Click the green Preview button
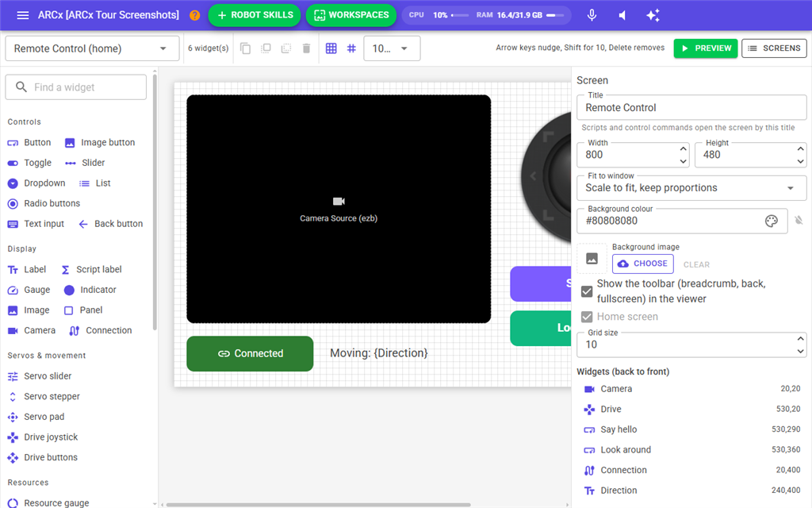 pos(705,48)
